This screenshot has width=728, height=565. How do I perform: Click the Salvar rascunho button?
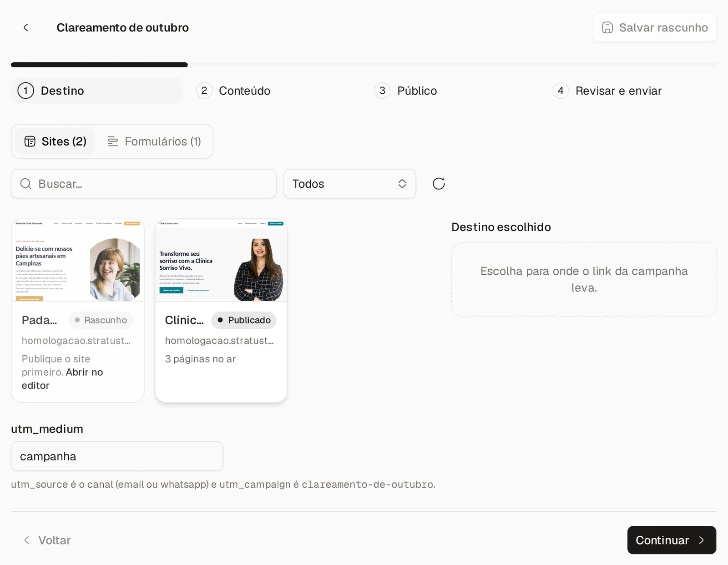coord(654,28)
